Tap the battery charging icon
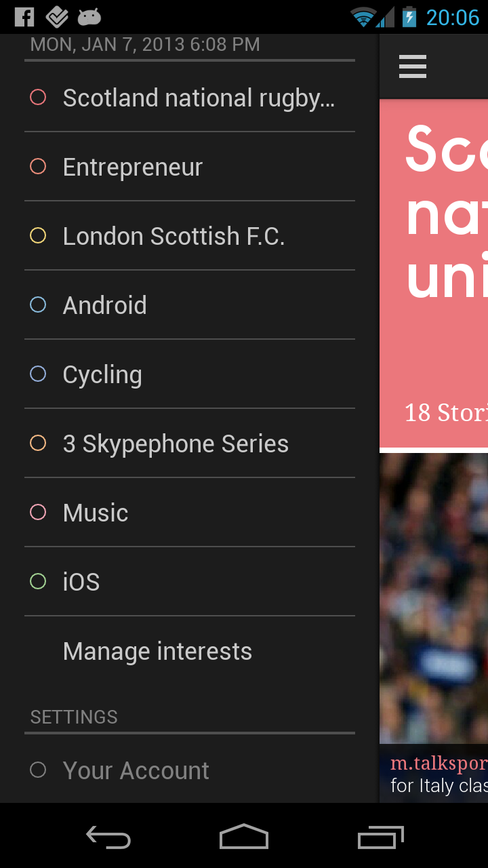 click(x=409, y=17)
